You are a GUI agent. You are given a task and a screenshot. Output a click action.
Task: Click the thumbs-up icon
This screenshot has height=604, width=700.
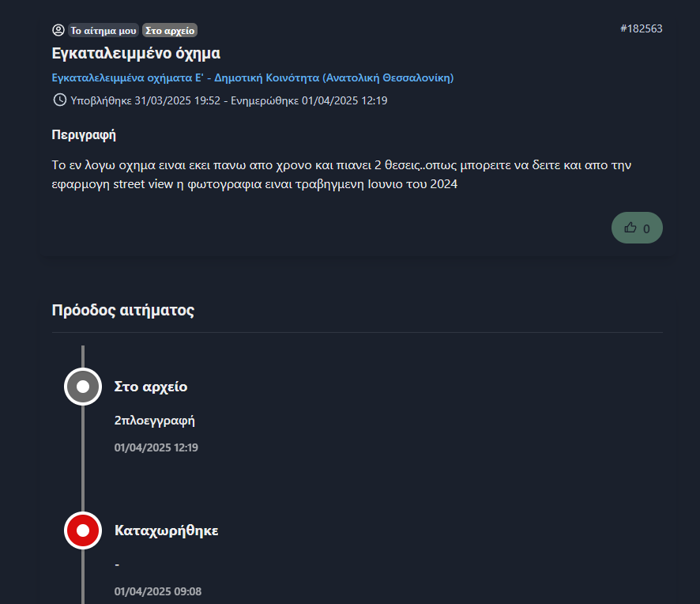[x=630, y=228]
